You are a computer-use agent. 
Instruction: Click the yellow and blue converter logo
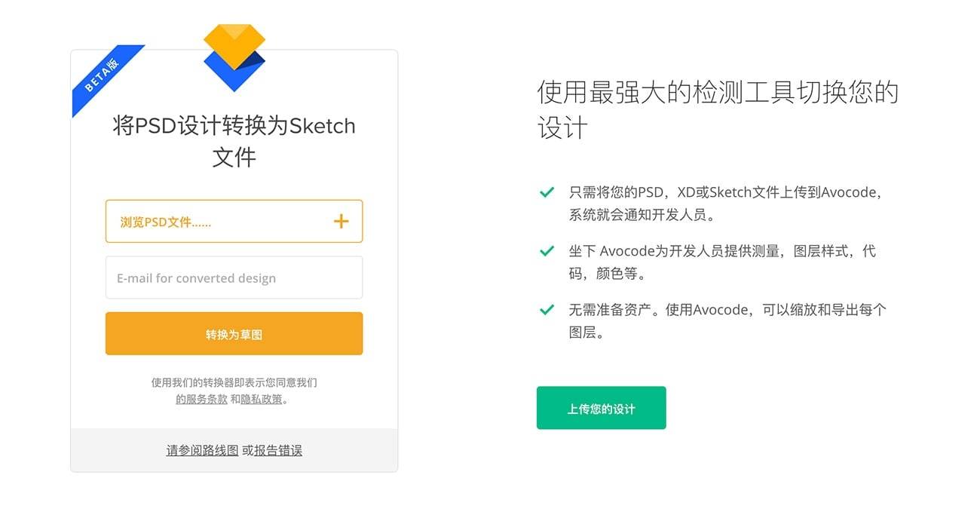[x=234, y=57]
